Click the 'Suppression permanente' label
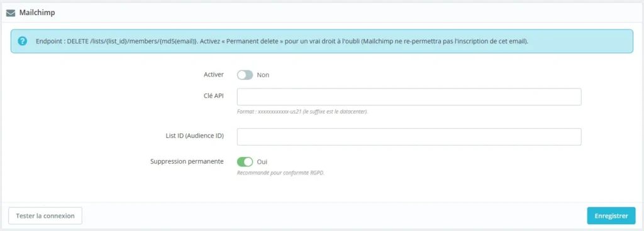Image resolution: width=644 pixels, height=231 pixels. pos(187,161)
